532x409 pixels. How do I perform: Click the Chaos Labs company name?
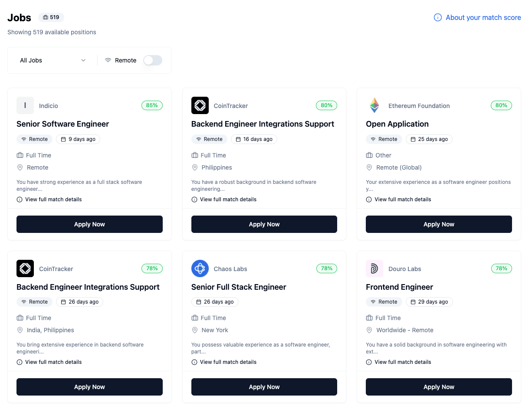[x=230, y=269]
